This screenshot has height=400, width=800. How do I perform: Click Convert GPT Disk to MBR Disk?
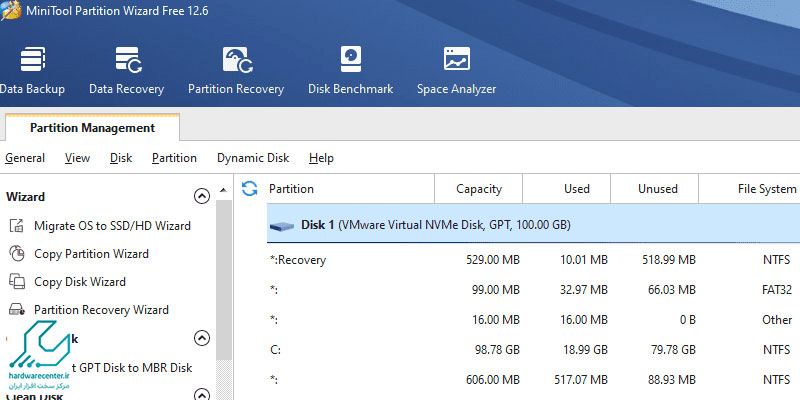[x=132, y=367]
